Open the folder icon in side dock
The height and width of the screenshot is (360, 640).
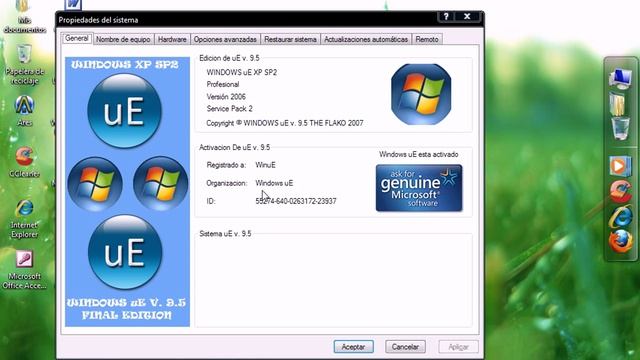pos(618,104)
